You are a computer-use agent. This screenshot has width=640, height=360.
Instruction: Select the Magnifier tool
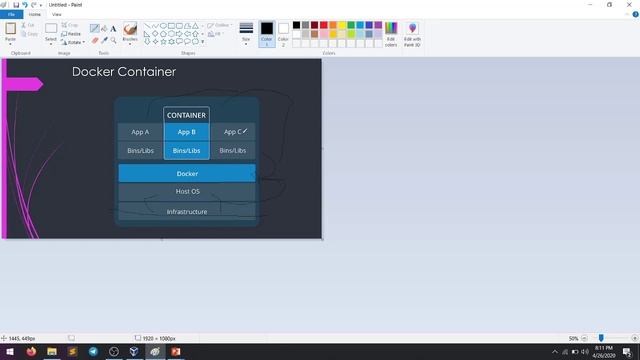pos(113,40)
